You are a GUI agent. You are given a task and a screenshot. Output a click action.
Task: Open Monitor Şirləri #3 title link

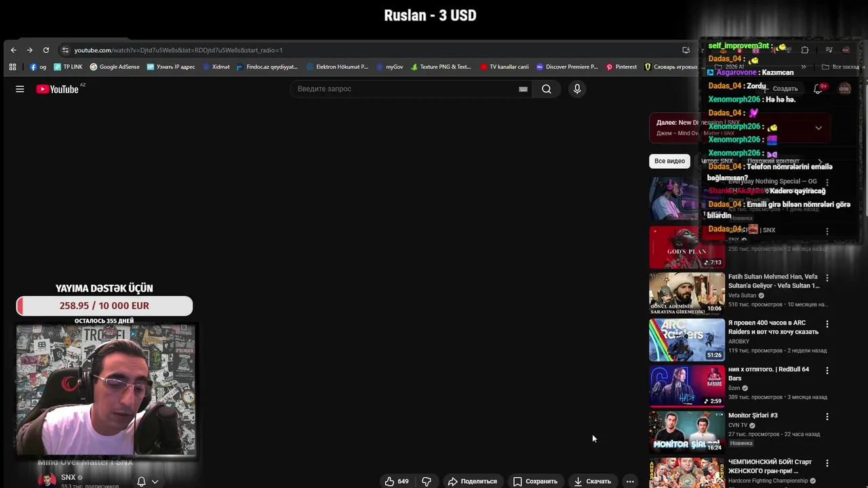(753, 415)
